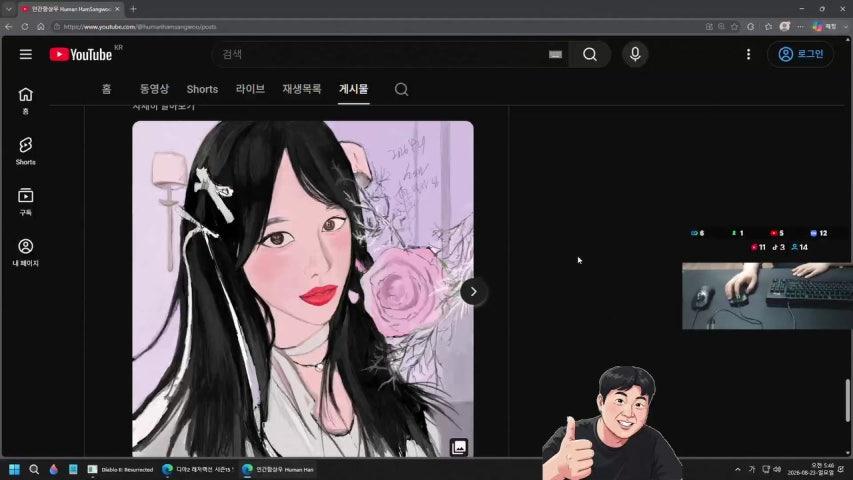
Task: Expand the tab list dropdown arrow
Action: (x=9, y=9)
